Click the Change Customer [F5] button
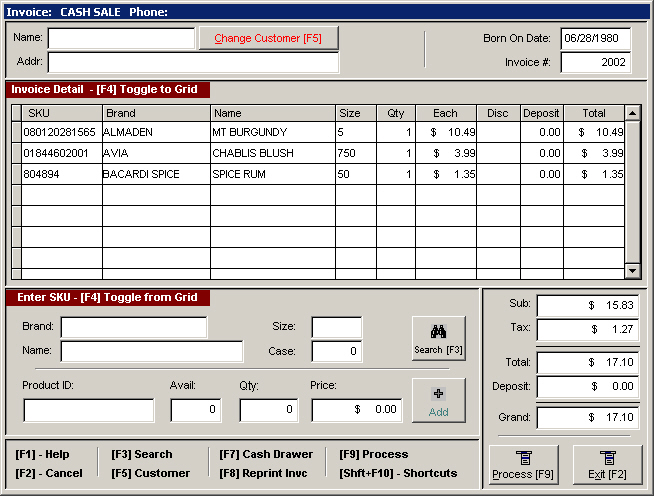 pos(268,38)
